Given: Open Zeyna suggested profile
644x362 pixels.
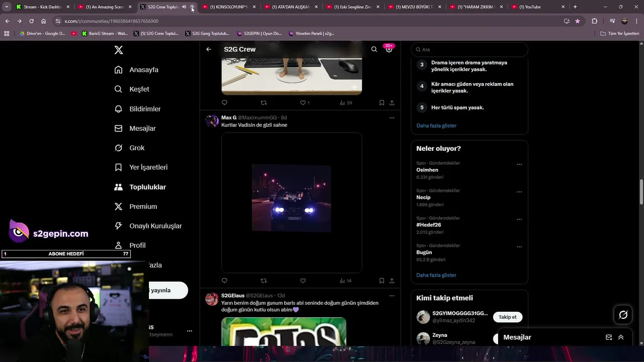Looking at the screenshot, I should point(440,335).
